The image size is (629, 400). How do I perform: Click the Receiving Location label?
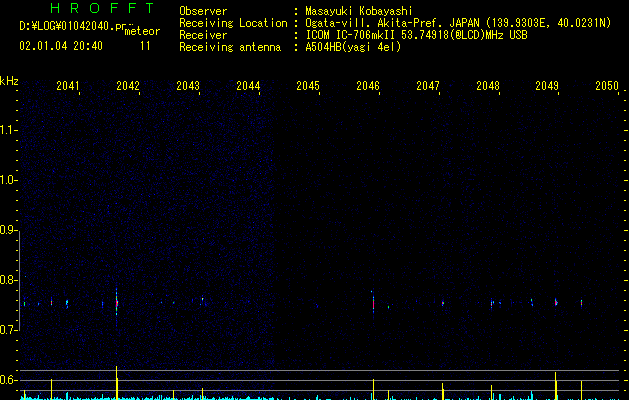(x=233, y=23)
